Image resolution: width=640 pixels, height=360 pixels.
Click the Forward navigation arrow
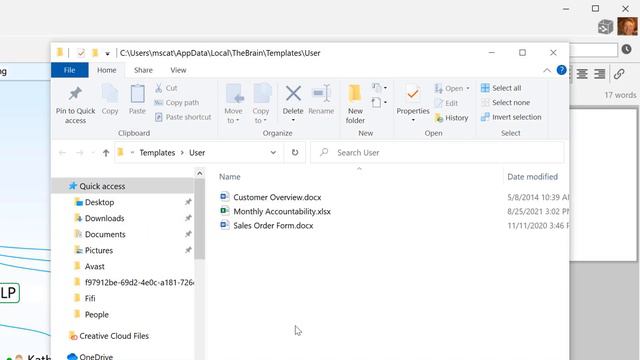80,153
